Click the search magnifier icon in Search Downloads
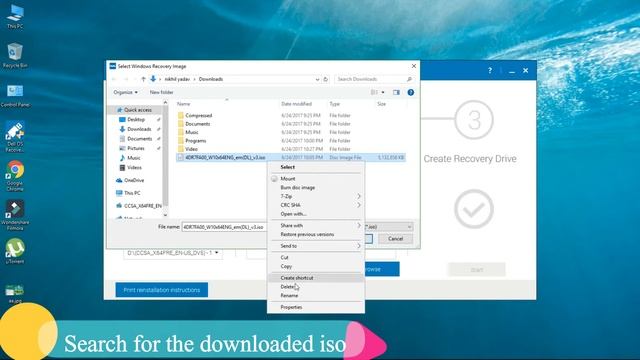The width and height of the screenshot is (640, 360). click(409, 79)
